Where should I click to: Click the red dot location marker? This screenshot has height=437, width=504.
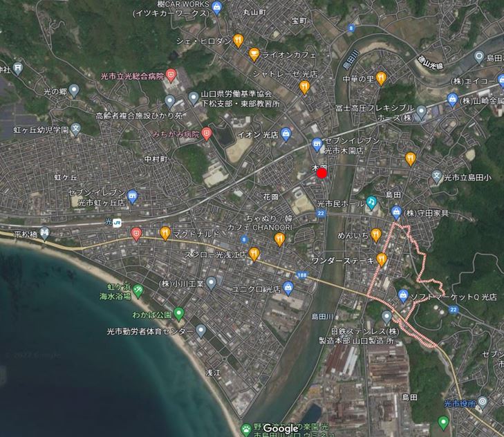coord(321,174)
